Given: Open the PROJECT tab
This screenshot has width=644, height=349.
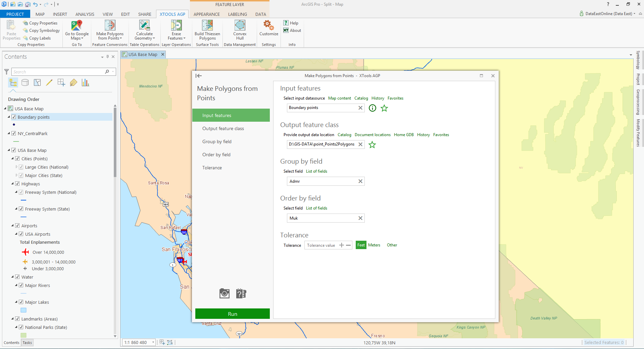Looking at the screenshot, I should click(15, 14).
